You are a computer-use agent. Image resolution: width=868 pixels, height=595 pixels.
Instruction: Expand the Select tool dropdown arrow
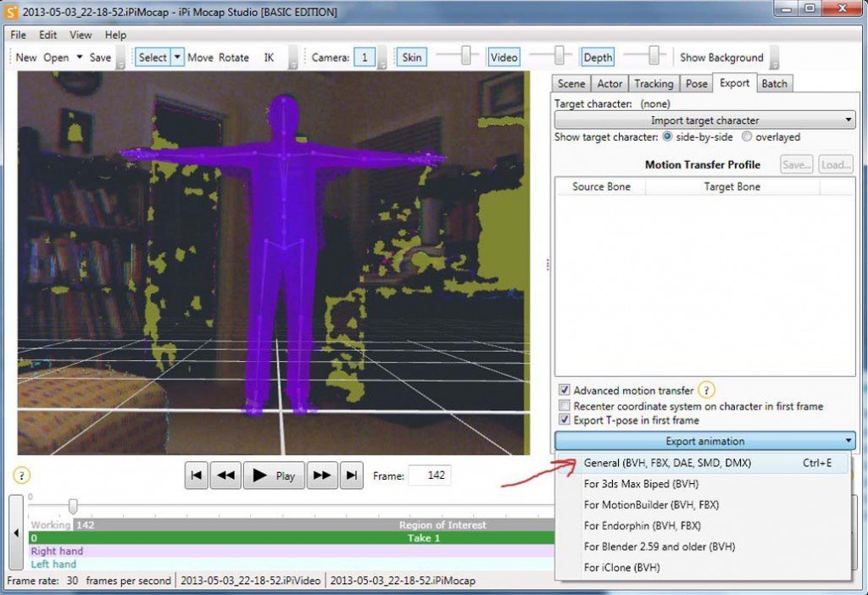coord(177,58)
